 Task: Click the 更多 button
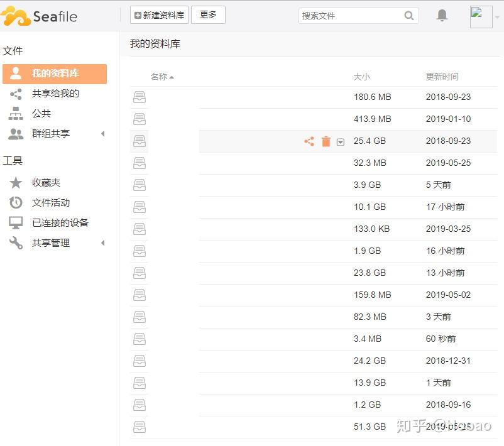tap(208, 15)
